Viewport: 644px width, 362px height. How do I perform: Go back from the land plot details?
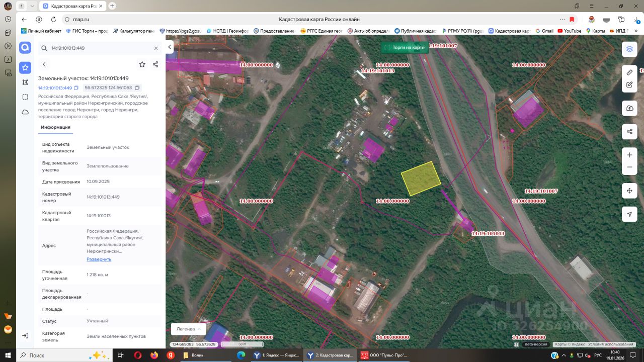pyautogui.click(x=44, y=64)
